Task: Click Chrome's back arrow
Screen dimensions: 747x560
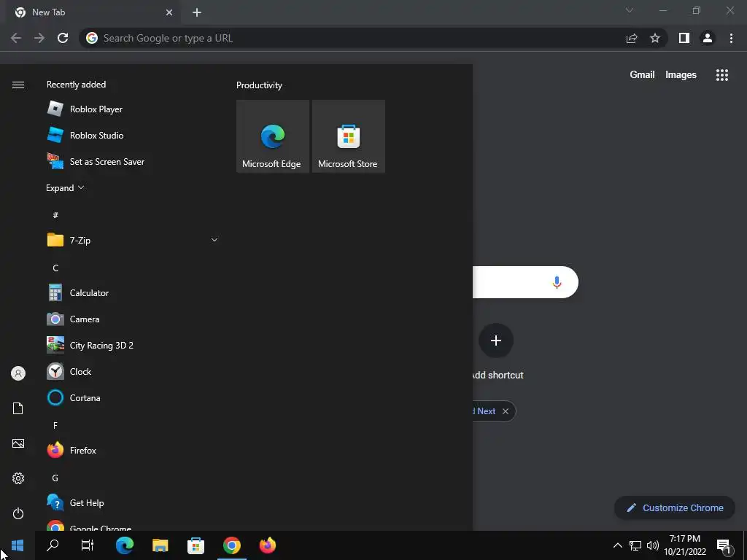Action: (x=16, y=38)
